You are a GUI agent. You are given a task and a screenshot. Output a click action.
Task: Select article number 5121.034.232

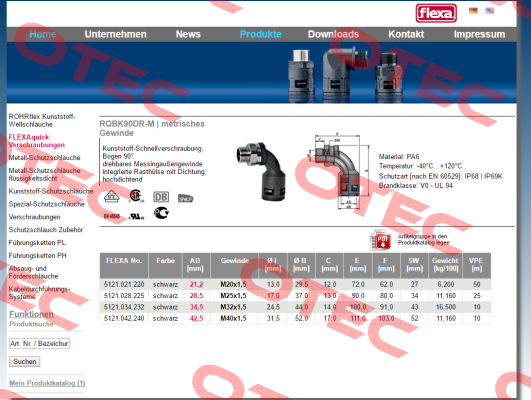[124, 307]
